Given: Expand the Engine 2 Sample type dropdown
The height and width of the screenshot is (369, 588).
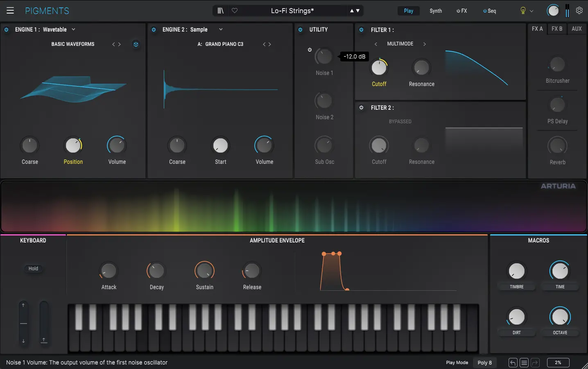Looking at the screenshot, I should click(221, 29).
